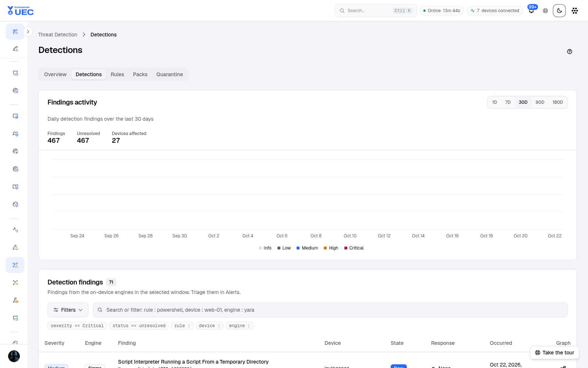Go to the Threat Detection breadcrumb
The width and height of the screenshot is (588, 368).
[58, 35]
